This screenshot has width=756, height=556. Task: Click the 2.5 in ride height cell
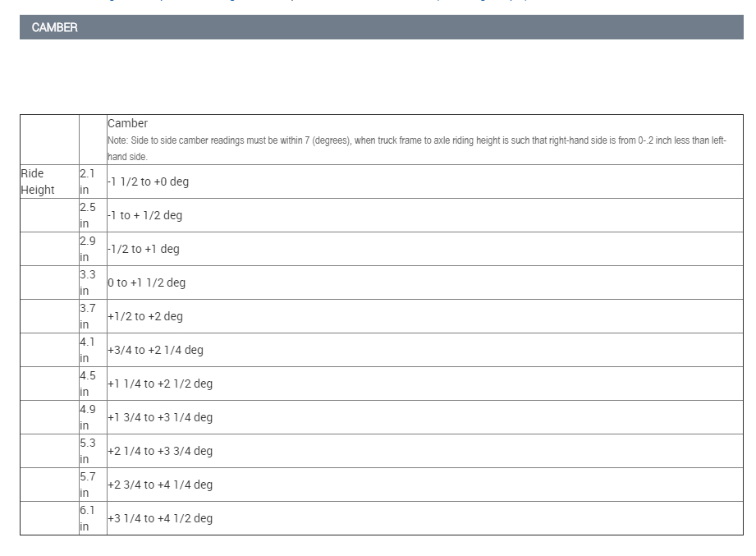point(88,215)
